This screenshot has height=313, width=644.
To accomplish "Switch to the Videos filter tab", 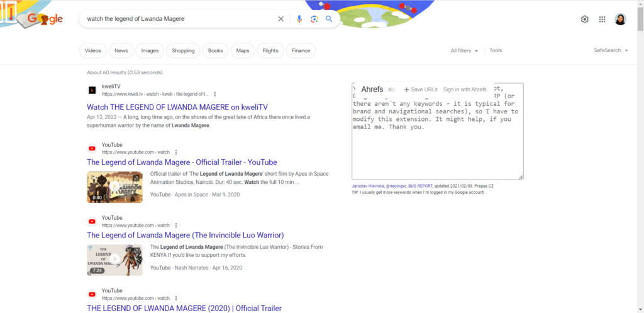I will coord(93,50).
